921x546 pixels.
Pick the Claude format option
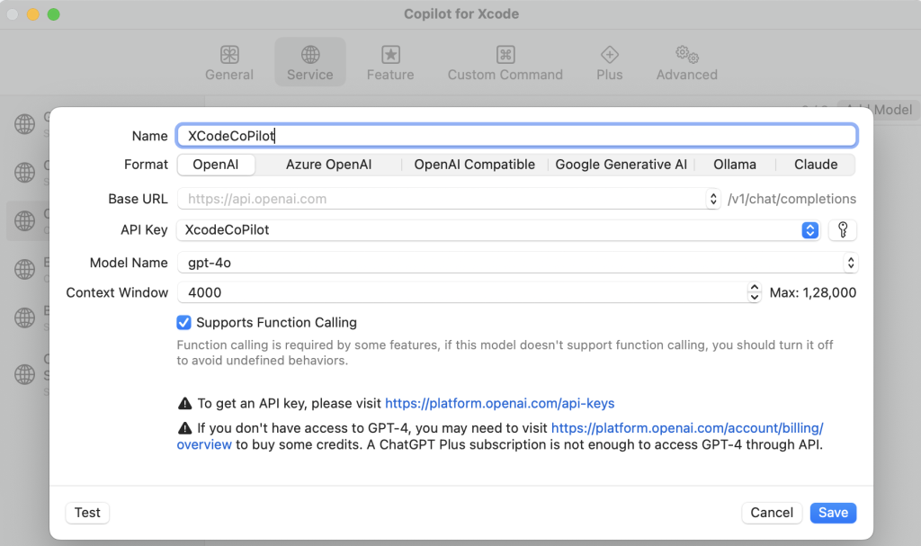tap(815, 164)
